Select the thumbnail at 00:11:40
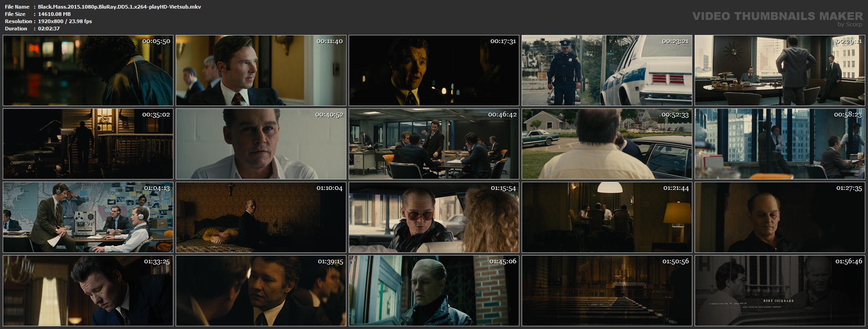Viewport: 868px width, 329px height. click(x=261, y=70)
